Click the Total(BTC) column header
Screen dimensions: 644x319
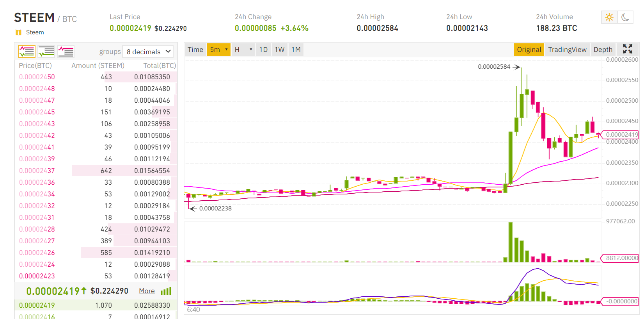160,66
